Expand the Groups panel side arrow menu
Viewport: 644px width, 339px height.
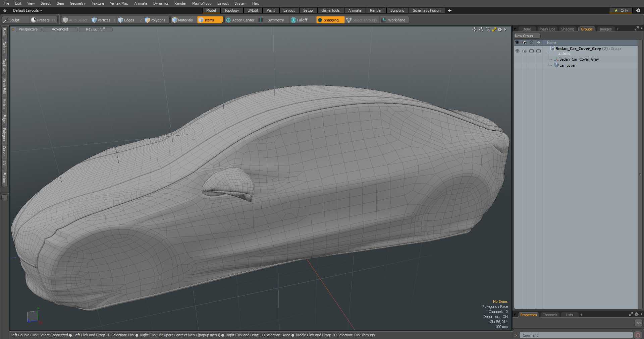coord(641,29)
